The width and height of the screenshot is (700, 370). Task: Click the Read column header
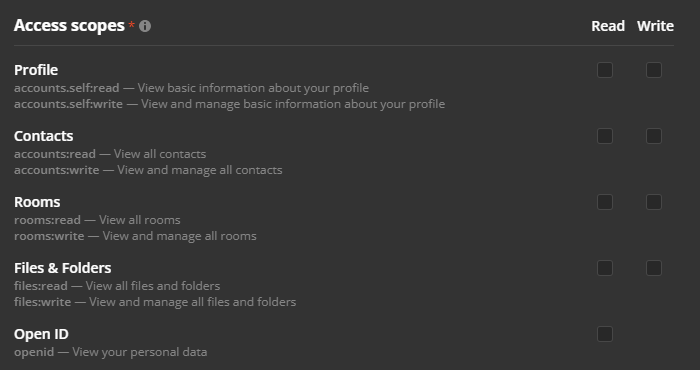pos(608,26)
